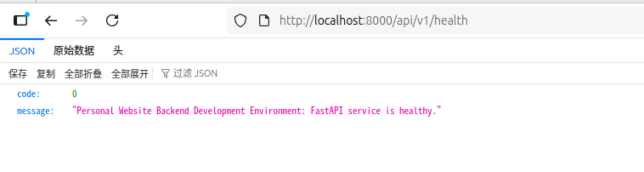Reload the current health page

112,20
